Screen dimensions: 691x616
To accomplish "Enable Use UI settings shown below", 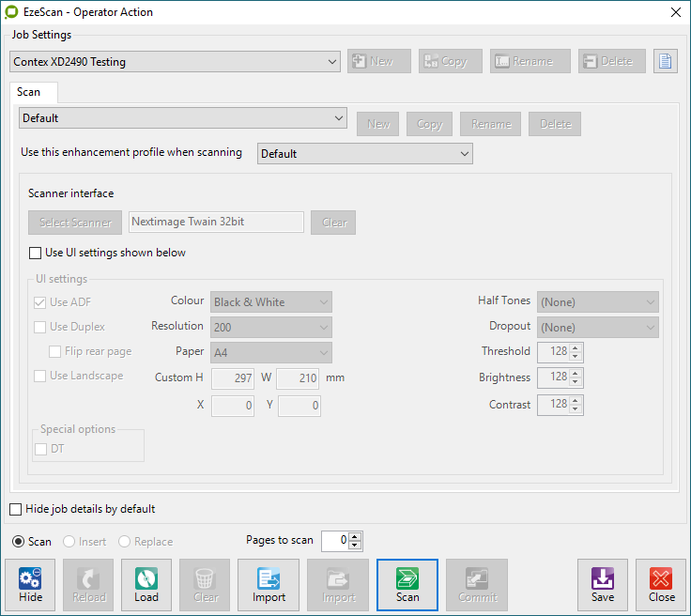I will coord(36,253).
